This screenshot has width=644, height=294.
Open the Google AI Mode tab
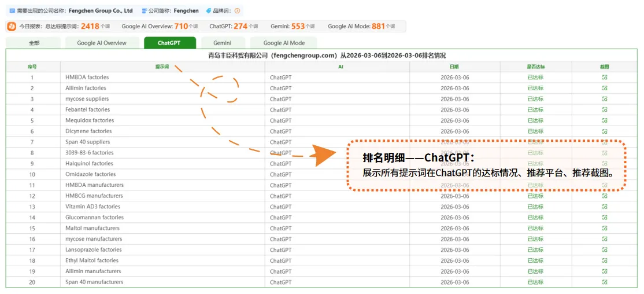click(x=284, y=43)
